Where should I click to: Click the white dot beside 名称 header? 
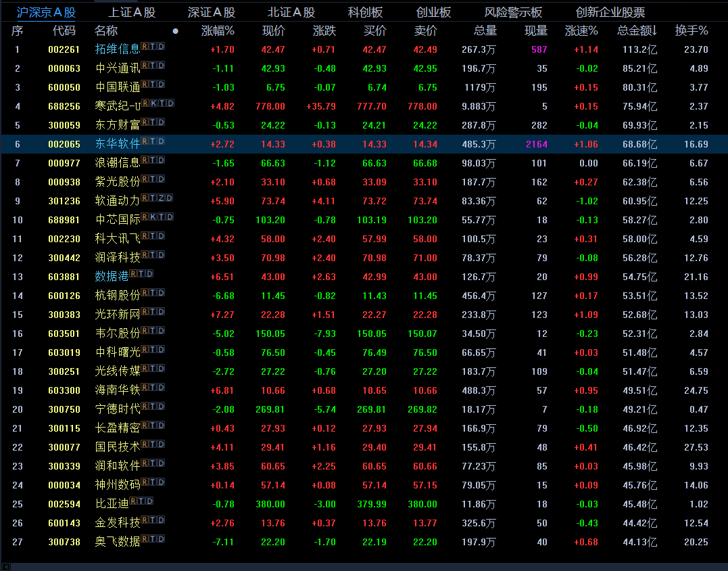176,31
